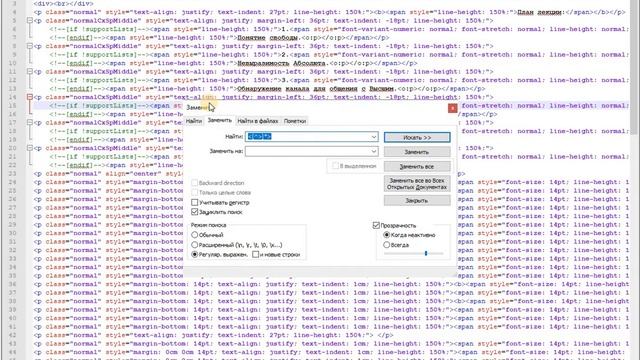Screen dimensions: 640x360
Task: Click the transparency slider handle
Action: click(x=426, y=253)
